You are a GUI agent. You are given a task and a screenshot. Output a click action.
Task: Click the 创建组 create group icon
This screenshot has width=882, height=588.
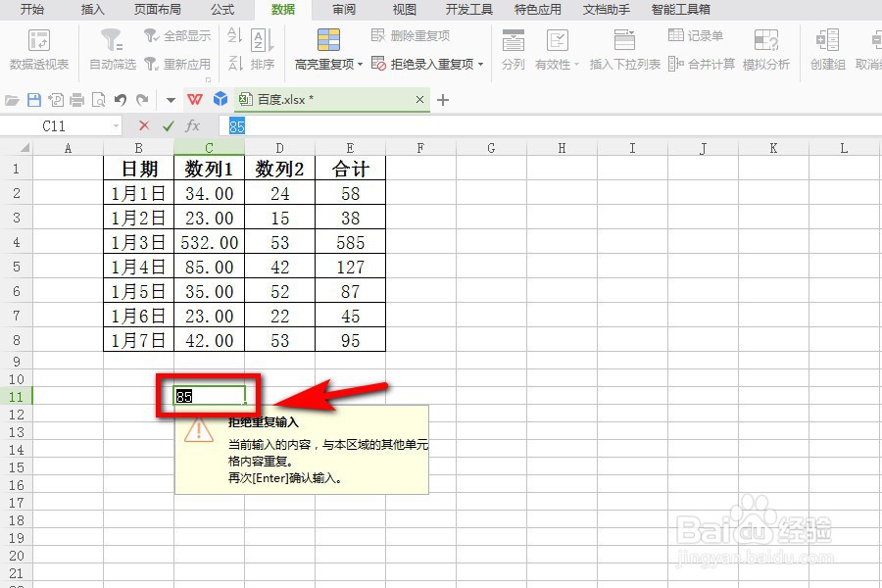click(826, 49)
